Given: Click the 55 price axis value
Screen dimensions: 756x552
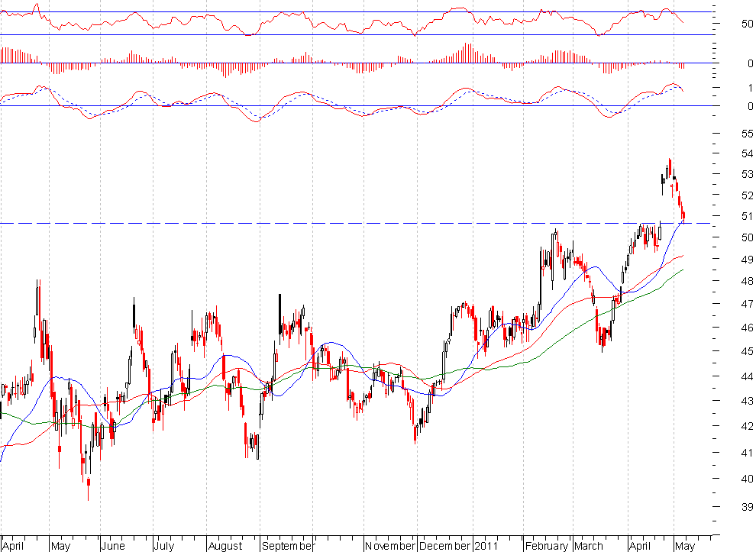Looking at the screenshot, I should click(748, 134).
